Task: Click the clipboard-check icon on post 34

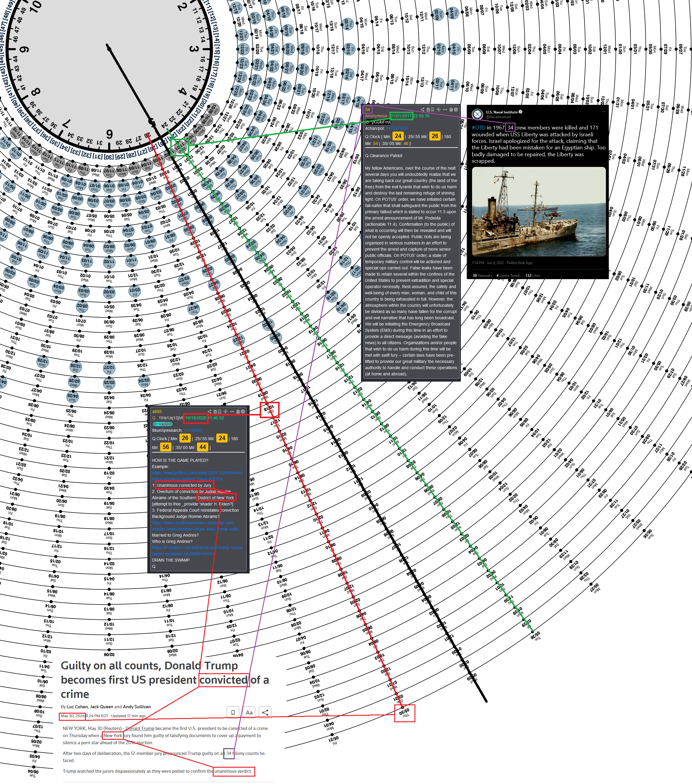Action: (428, 110)
